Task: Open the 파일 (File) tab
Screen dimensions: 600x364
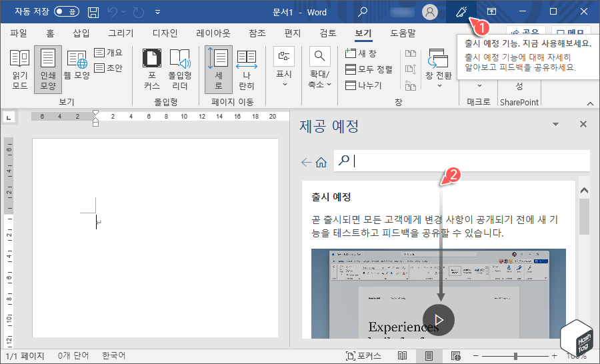Action: (19, 33)
